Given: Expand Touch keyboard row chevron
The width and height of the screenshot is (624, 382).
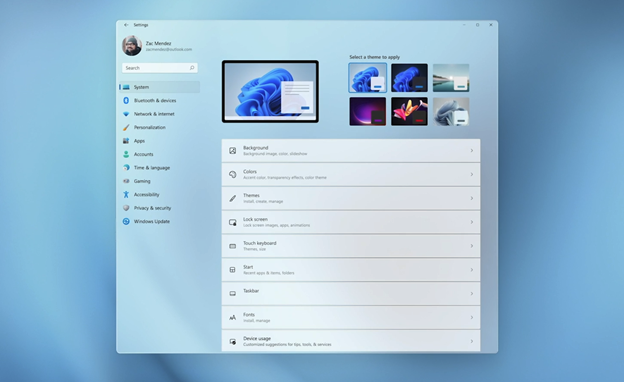Looking at the screenshot, I should tap(472, 246).
